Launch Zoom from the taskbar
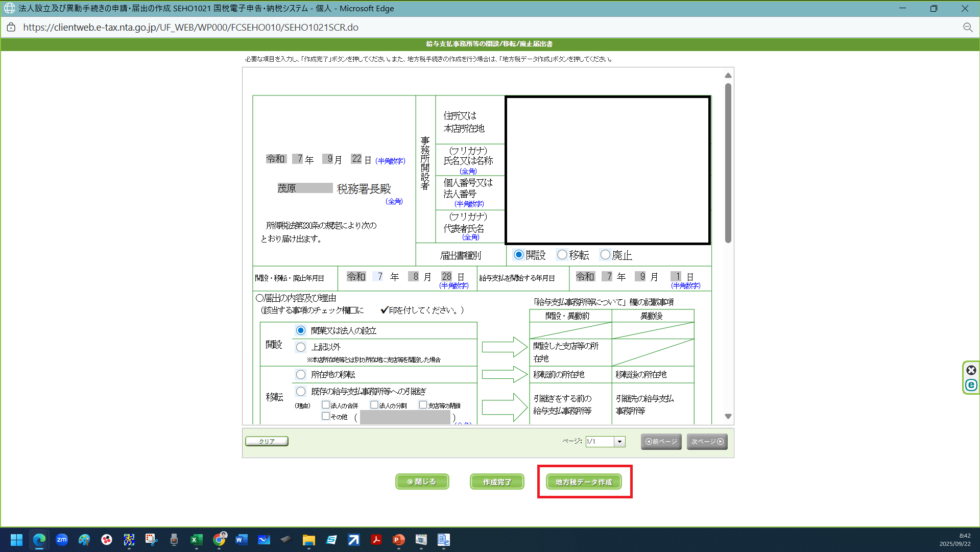Image resolution: width=980 pixels, height=552 pixels. click(x=62, y=540)
